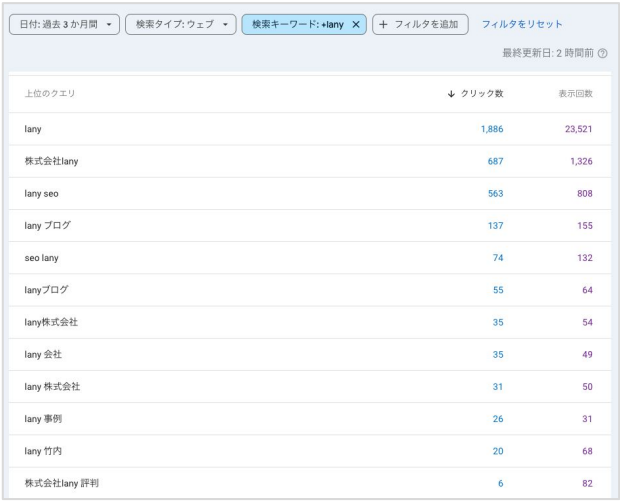Click the click count 20
The image size is (620, 502).
[x=498, y=451]
